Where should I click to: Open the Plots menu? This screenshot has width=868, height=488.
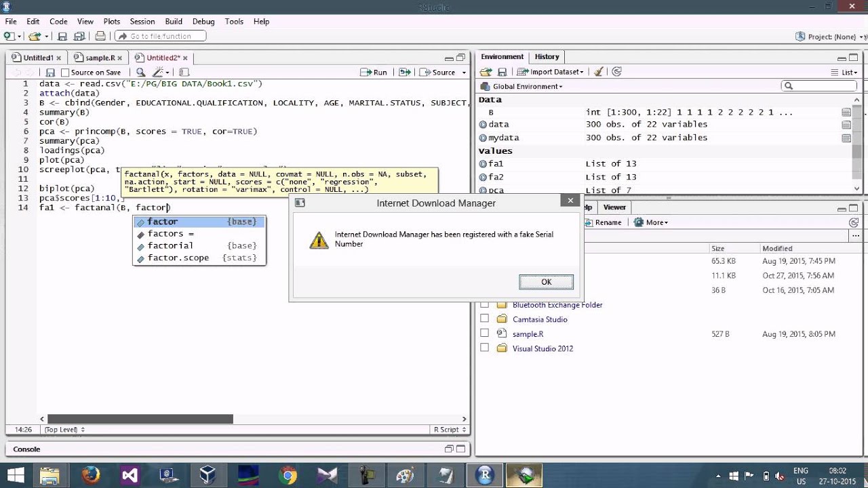click(x=112, y=22)
